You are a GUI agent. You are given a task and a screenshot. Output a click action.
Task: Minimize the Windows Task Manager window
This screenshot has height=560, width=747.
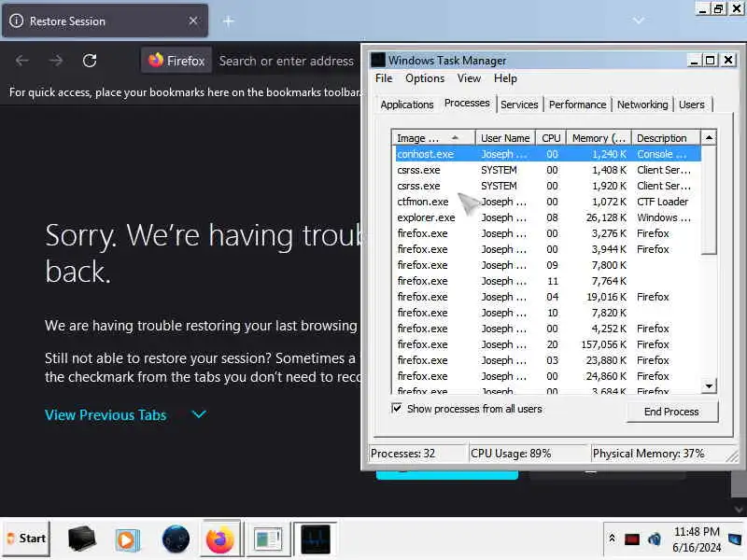695,60
